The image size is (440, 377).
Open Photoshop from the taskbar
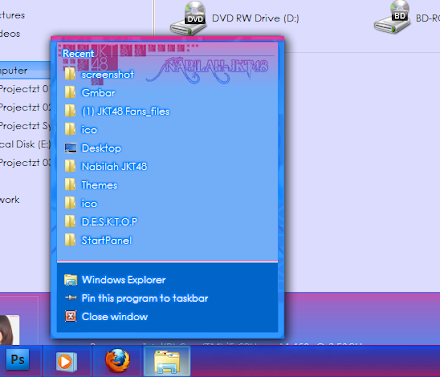[17, 360]
